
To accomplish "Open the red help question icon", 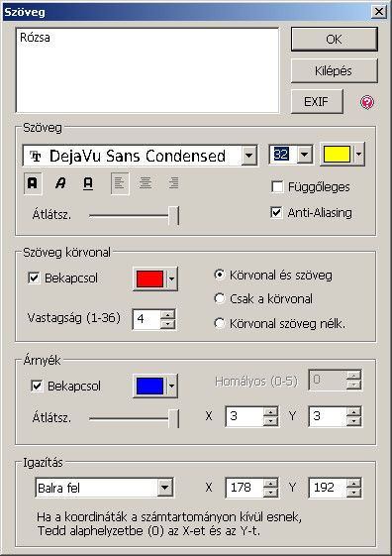I will 367,102.
